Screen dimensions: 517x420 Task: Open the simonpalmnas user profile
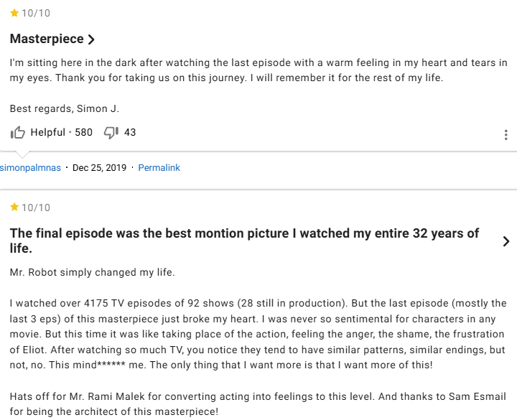pyautogui.click(x=30, y=168)
